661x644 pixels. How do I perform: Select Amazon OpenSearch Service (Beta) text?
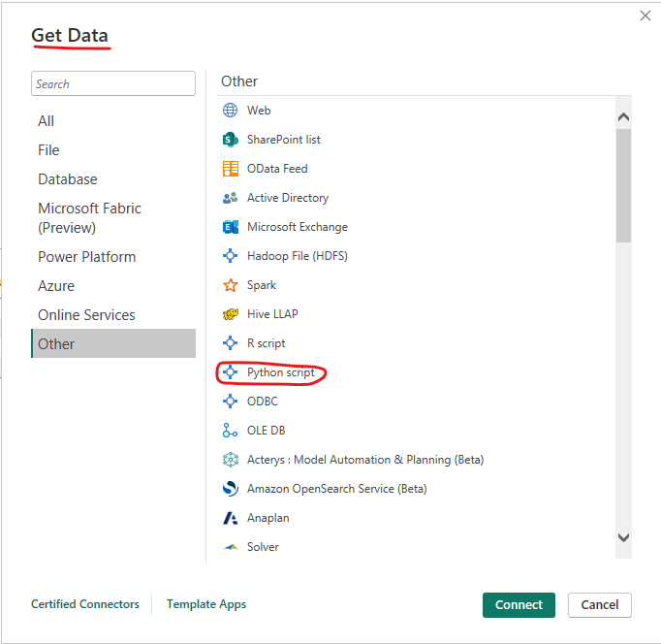(x=337, y=489)
